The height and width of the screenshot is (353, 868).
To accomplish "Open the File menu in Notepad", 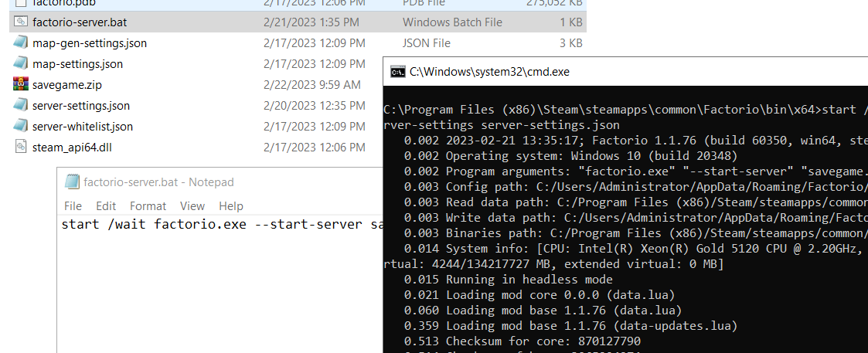I will (x=73, y=205).
